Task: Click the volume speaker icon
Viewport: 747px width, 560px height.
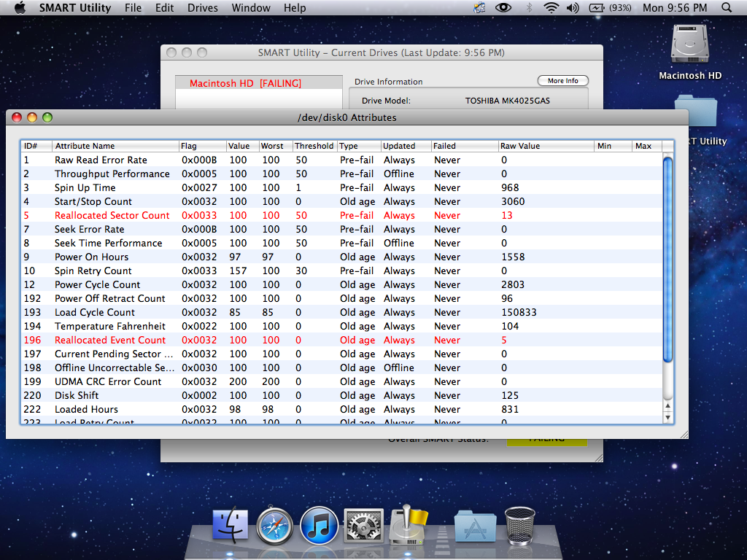Action: coord(573,7)
